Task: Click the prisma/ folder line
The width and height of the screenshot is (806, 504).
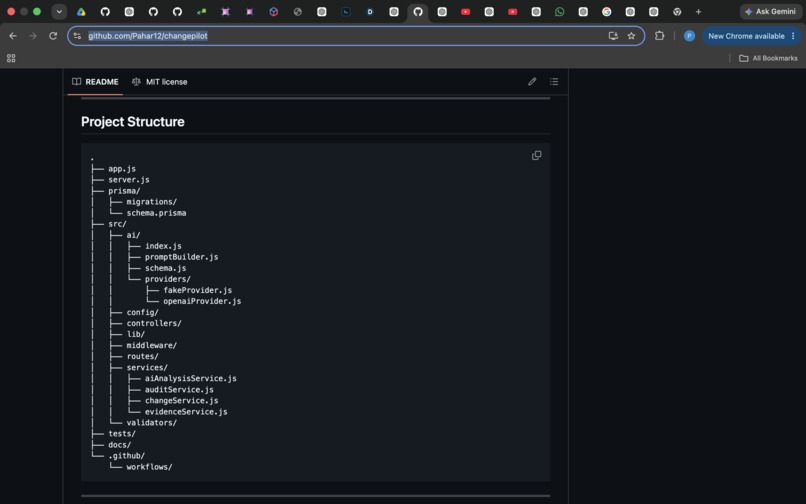Action: tap(124, 191)
